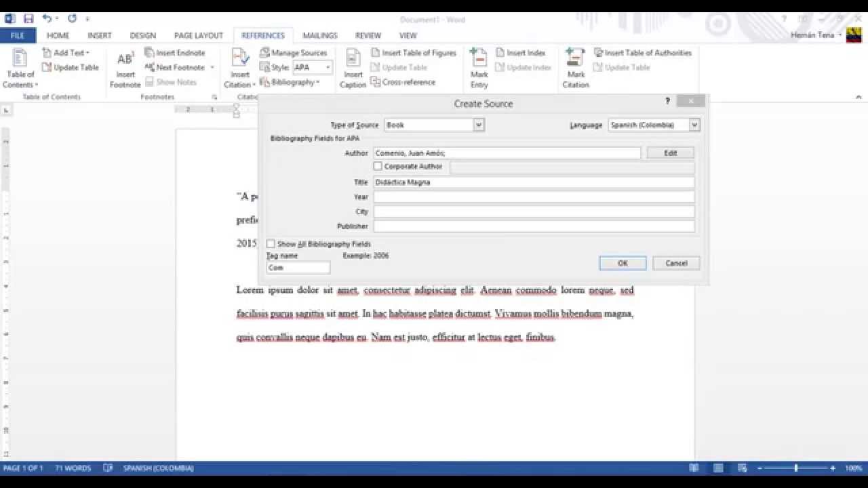Viewport: 868px width, 488px height.
Task: Click the 71 WORDS word count
Action: [73, 468]
